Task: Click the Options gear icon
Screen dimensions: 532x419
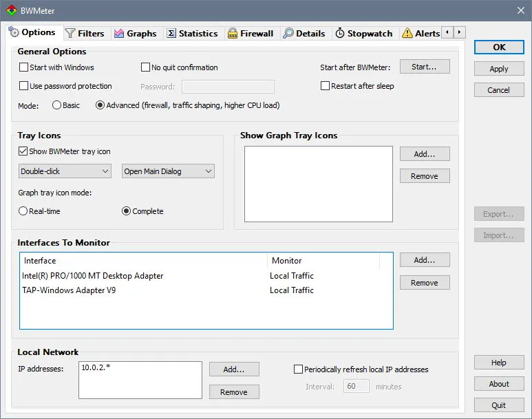Action: pos(14,32)
